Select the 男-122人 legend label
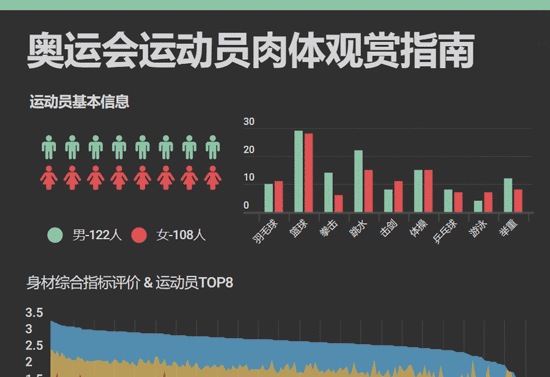This screenshot has width=550, height=377. (x=97, y=235)
